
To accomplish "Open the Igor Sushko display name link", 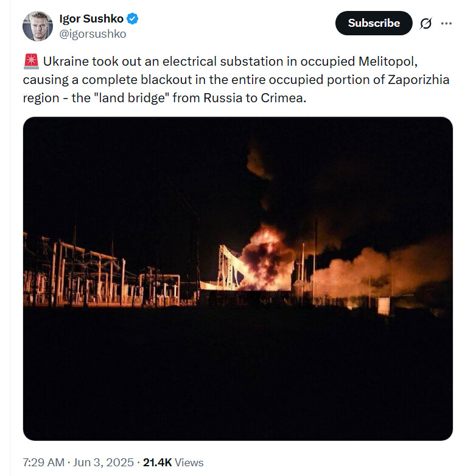I will coord(91,18).
